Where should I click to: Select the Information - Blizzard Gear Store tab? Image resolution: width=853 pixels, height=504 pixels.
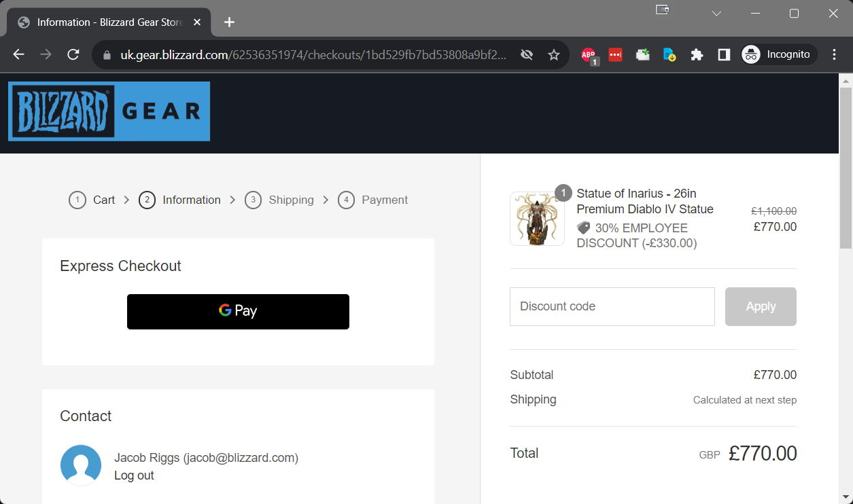(109, 22)
